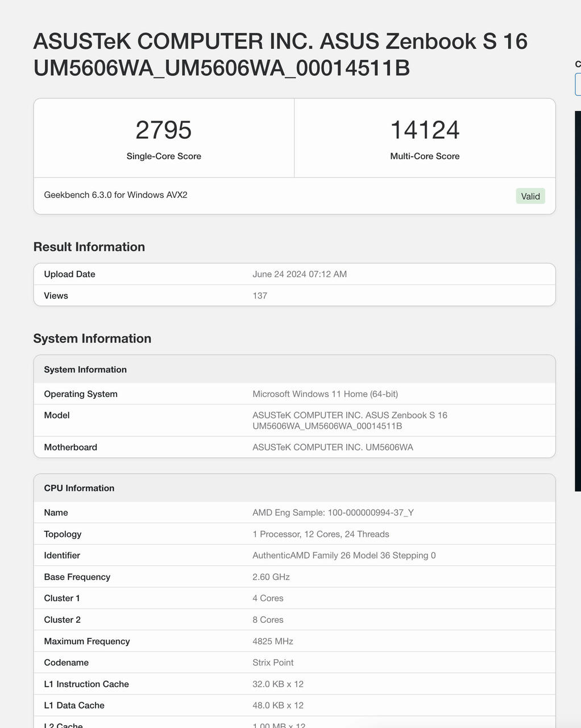Click the green Valid badge
Image resolution: width=581 pixels, height=728 pixels.
click(x=530, y=196)
